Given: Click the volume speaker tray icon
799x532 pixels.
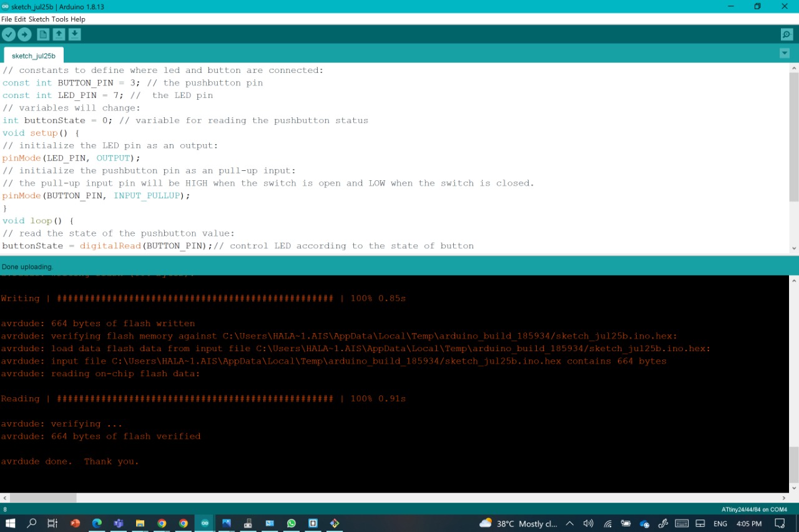Looking at the screenshot, I should (x=588, y=524).
